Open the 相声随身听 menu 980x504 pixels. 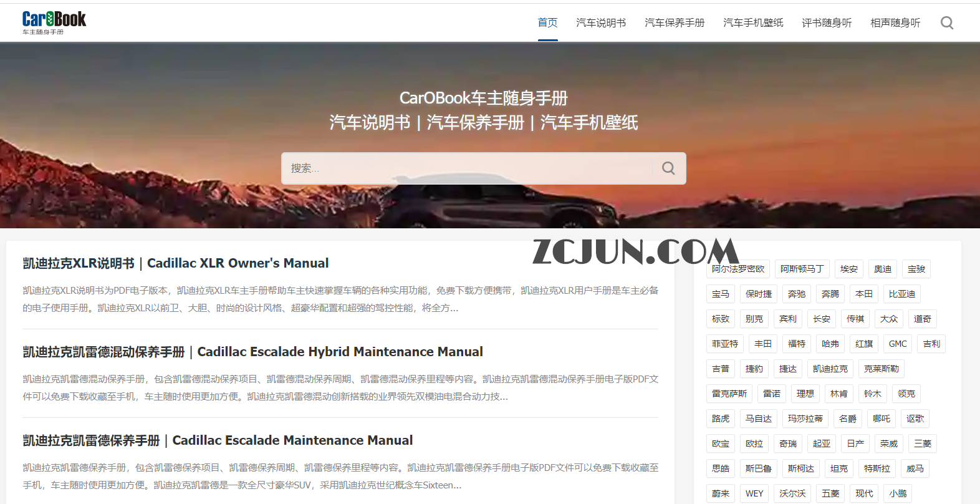click(895, 23)
